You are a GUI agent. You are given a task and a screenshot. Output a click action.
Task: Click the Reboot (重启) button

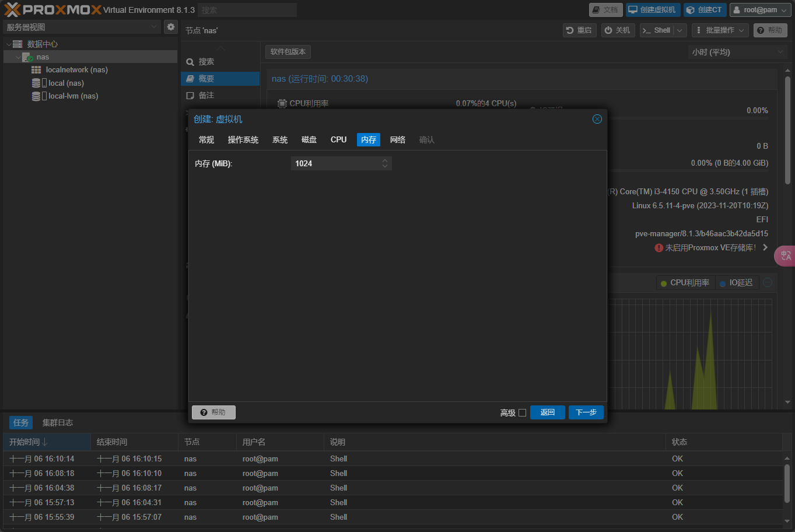coord(579,30)
